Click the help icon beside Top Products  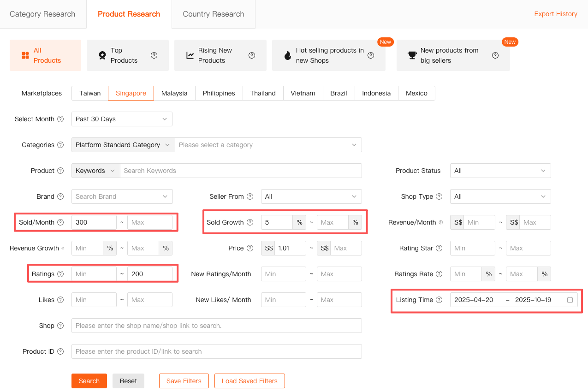coord(154,55)
